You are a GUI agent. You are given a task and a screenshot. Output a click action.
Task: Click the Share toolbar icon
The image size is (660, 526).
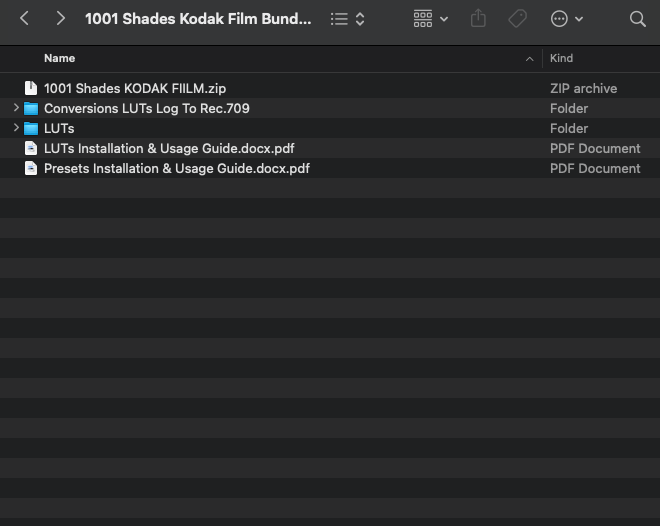(x=478, y=19)
